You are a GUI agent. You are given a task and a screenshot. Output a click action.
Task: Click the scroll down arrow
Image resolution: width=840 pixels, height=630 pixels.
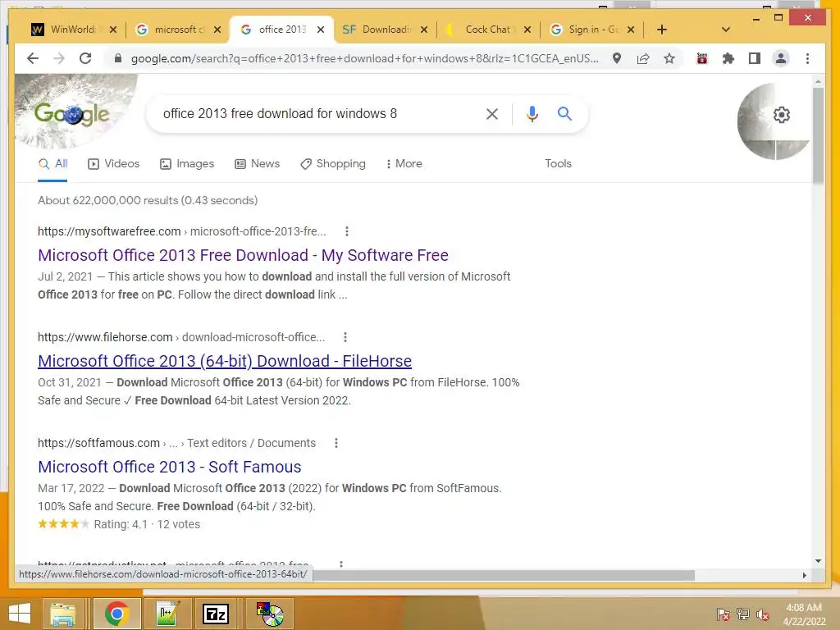click(818, 561)
